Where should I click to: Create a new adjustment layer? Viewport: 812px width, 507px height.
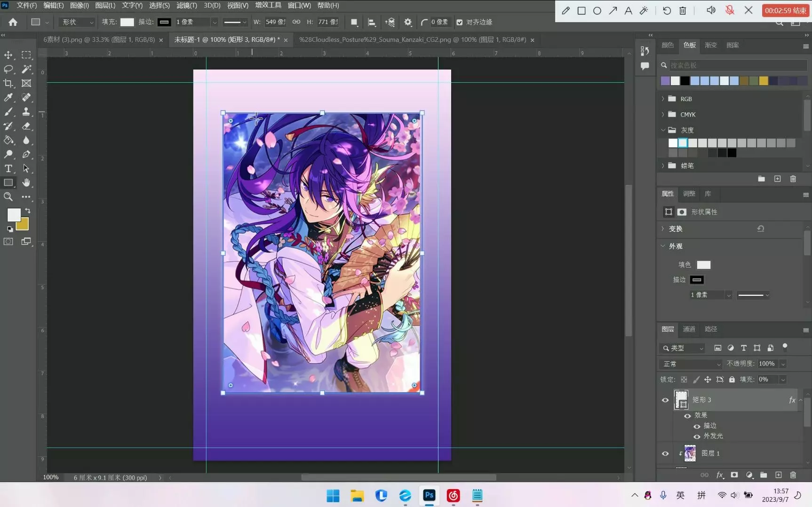[x=749, y=475]
